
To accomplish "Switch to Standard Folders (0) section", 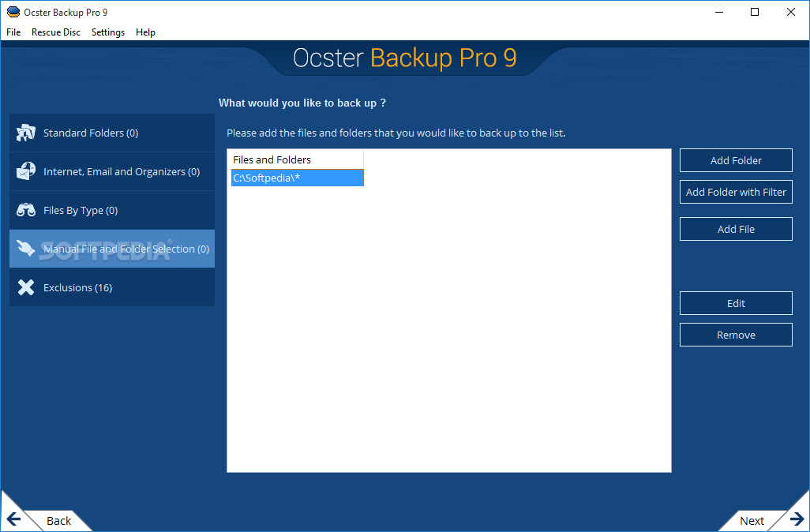I will [x=112, y=133].
